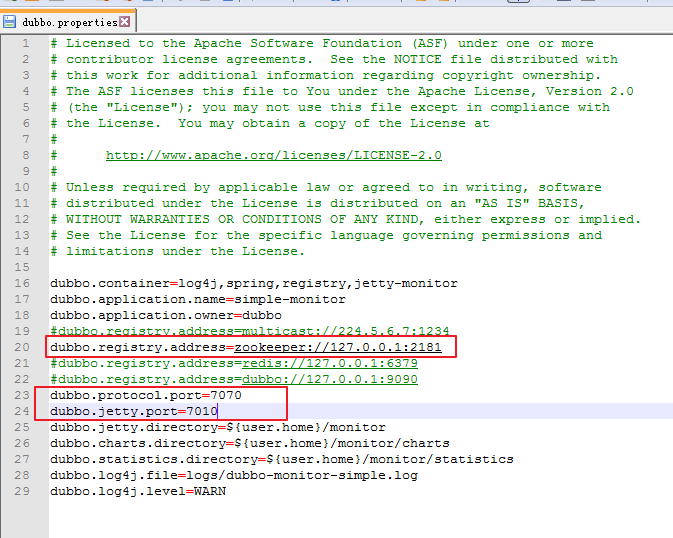
Task: Open the apache.org LICENSE-2.0 link
Action: (x=274, y=155)
